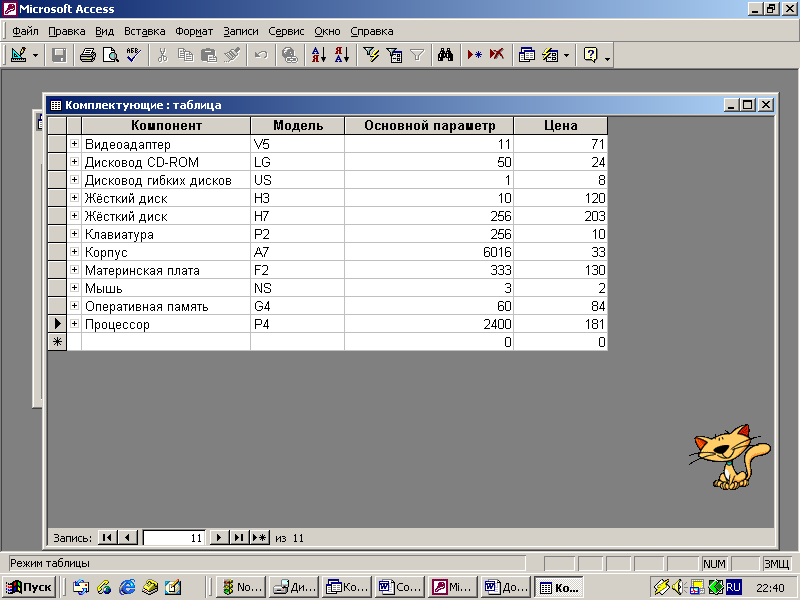Click Filter by Form icon
This screenshot has height=600, width=800.
coord(394,55)
